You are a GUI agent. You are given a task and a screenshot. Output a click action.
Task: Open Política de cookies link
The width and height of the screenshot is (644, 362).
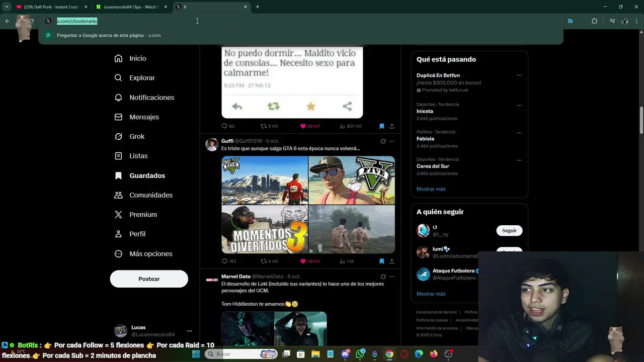(432, 320)
